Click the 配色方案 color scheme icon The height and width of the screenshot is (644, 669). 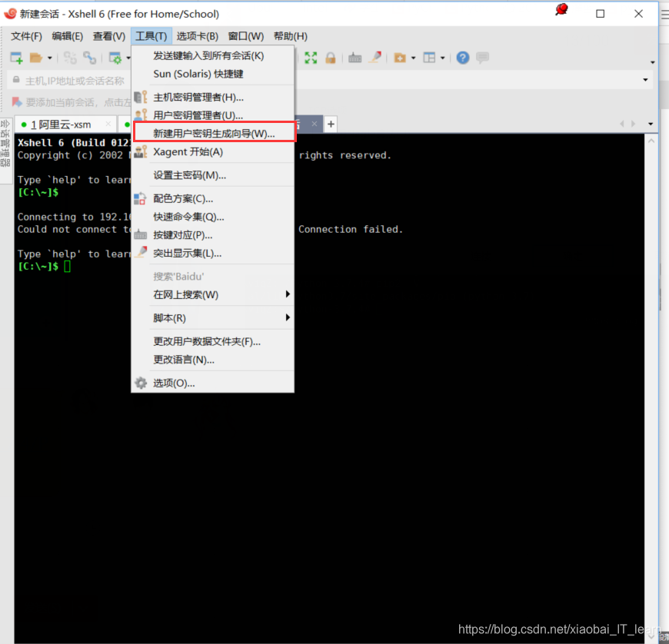coord(140,199)
